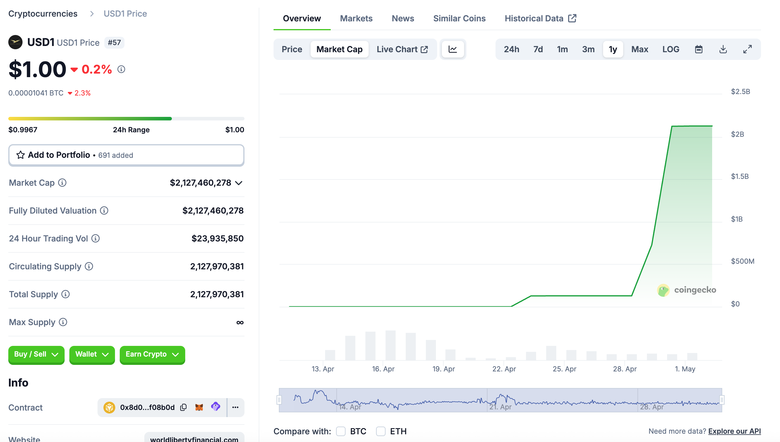Screen dimensions: 780x442
Task: Open the Overview tab
Action: 302,18
